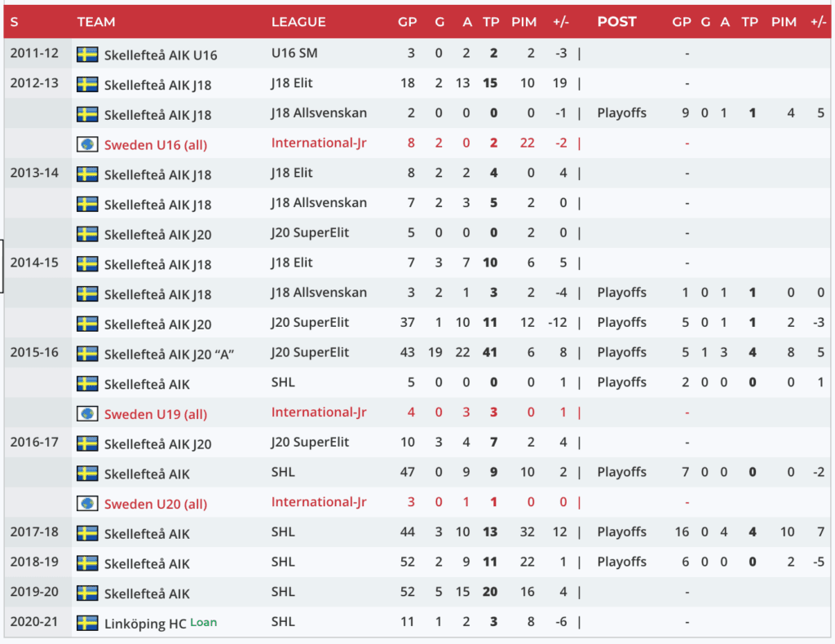Click the green Loan label

click(x=204, y=622)
